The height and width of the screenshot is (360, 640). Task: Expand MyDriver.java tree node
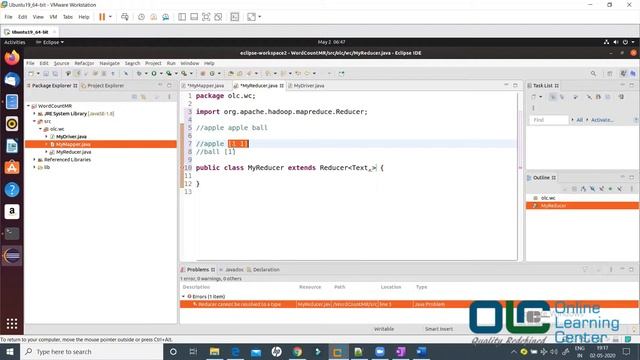[x=47, y=136]
